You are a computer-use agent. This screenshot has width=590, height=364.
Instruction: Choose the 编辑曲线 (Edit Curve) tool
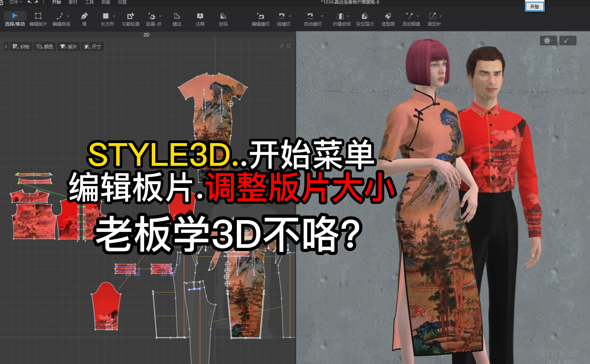coord(61,19)
